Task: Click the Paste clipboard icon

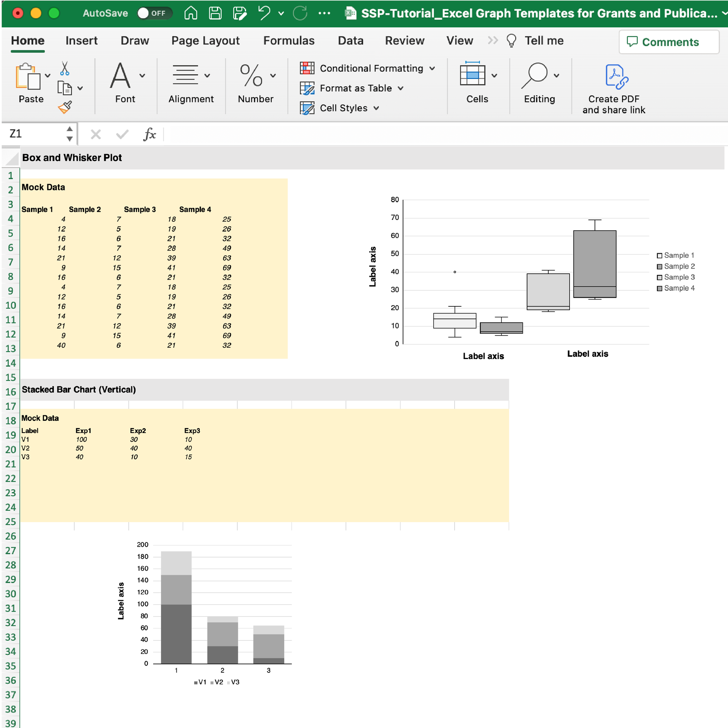Action: click(28, 77)
